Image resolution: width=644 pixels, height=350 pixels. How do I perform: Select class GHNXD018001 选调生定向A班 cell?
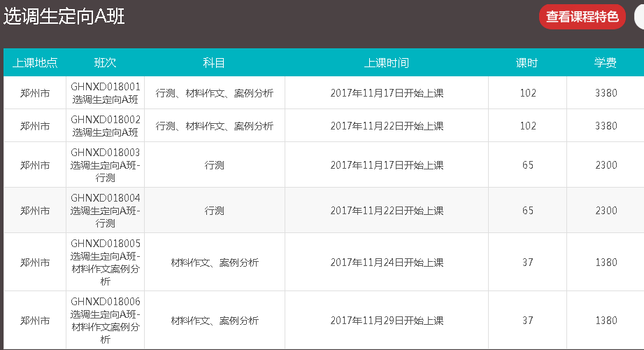(105, 93)
